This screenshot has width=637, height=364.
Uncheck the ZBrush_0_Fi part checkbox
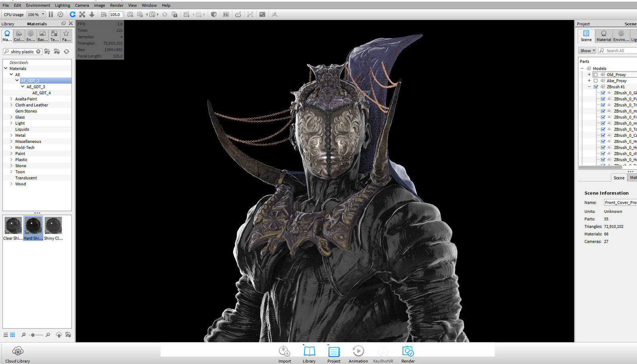[603, 117]
